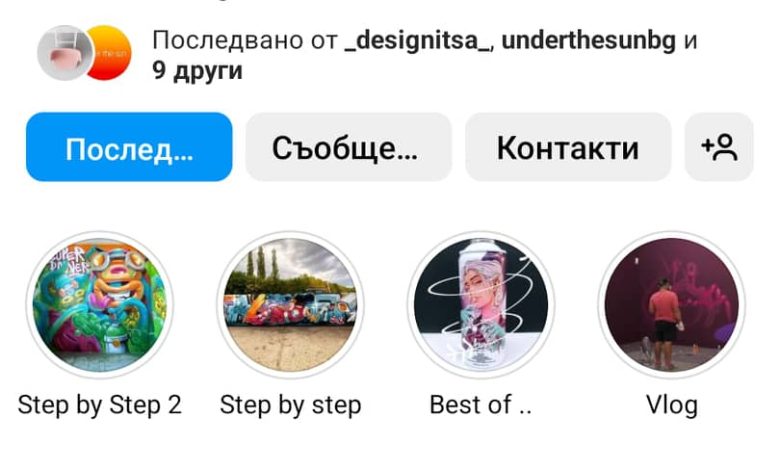The width and height of the screenshot is (780, 470).
Task: Open the cartoon graffiti highlight circle
Action: click(x=99, y=304)
